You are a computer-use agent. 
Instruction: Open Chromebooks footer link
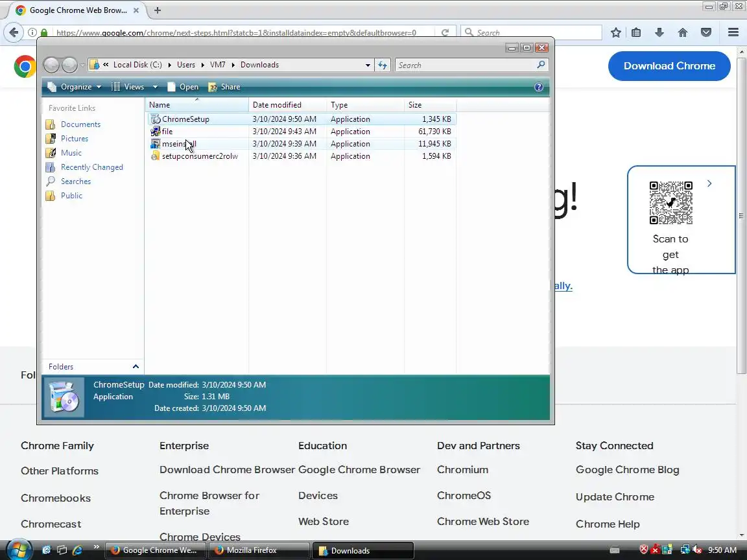[56, 498]
